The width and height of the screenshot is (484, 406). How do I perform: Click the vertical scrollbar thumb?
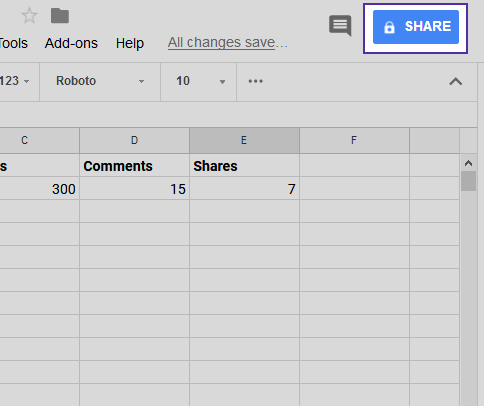[x=468, y=181]
